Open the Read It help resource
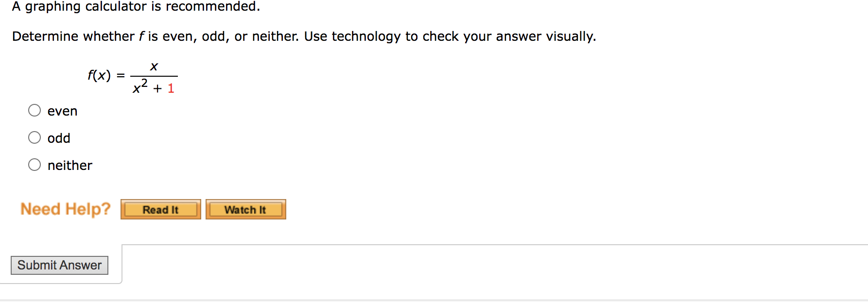The image size is (868, 302). [160, 209]
